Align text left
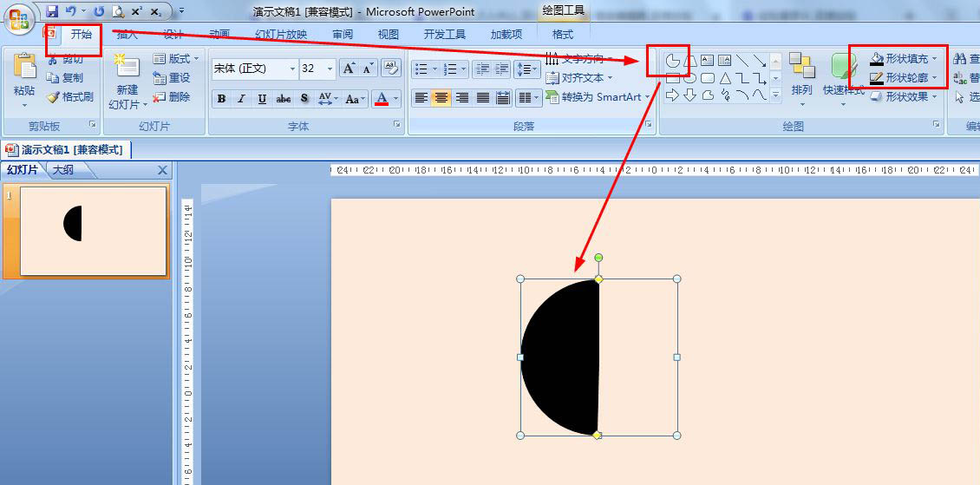This screenshot has width=980, height=485. (421, 97)
